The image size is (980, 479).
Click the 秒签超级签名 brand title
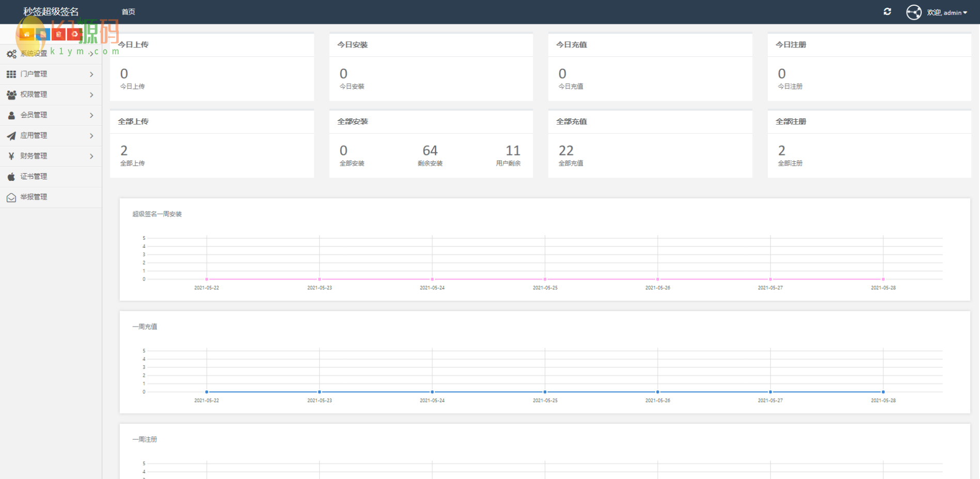(x=51, y=11)
